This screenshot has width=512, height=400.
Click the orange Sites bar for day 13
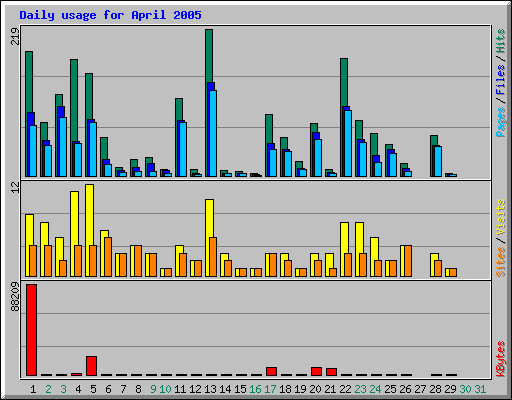[x=213, y=257]
